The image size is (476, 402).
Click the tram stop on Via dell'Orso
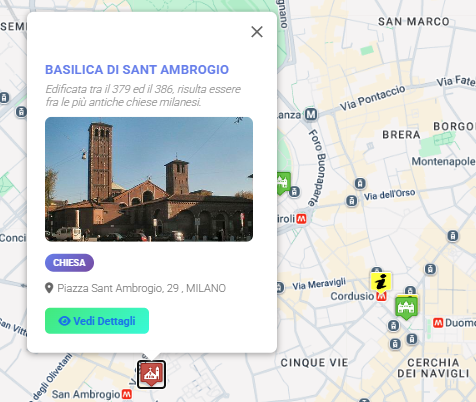click(352, 201)
